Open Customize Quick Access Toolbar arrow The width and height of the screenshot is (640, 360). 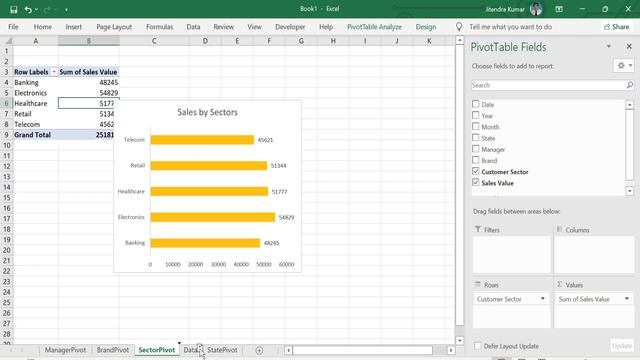66,9
